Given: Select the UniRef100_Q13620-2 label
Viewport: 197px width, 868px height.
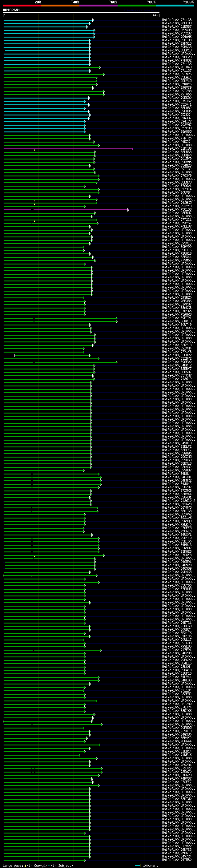Looking at the screenshot, I should click(179, 501).
